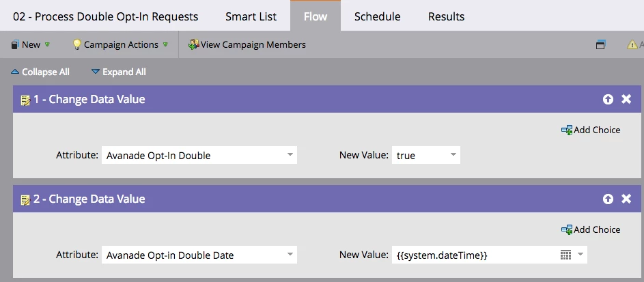Screen dimensions: 644x282
Task: Click the move-up arrow on step 2
Action: (608, 199)
